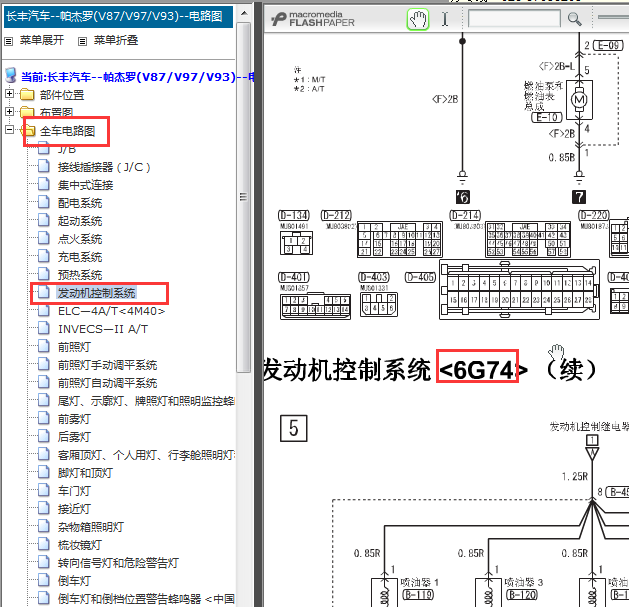Click the FlashPaper search text field

(x=514, y=19)
